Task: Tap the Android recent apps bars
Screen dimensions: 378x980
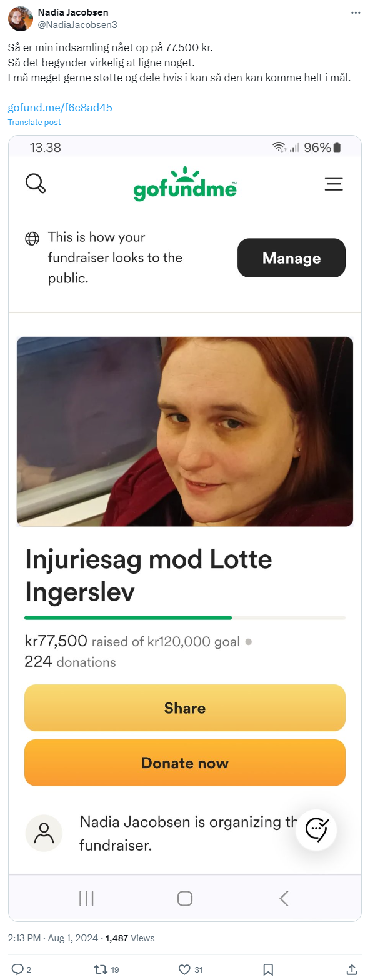Action: pyautogui.click(x=86, y=898)
